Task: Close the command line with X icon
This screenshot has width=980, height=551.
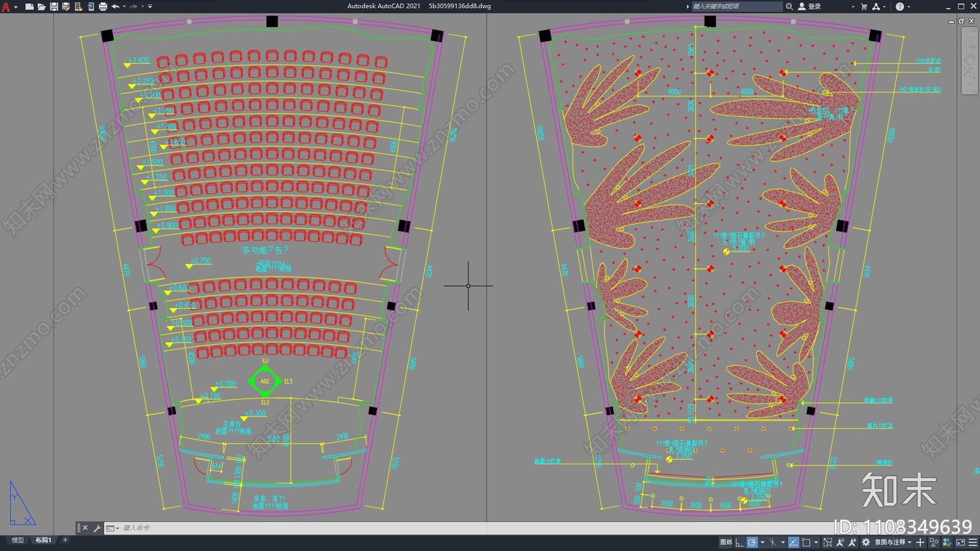Action: click(x=85, y=528)
